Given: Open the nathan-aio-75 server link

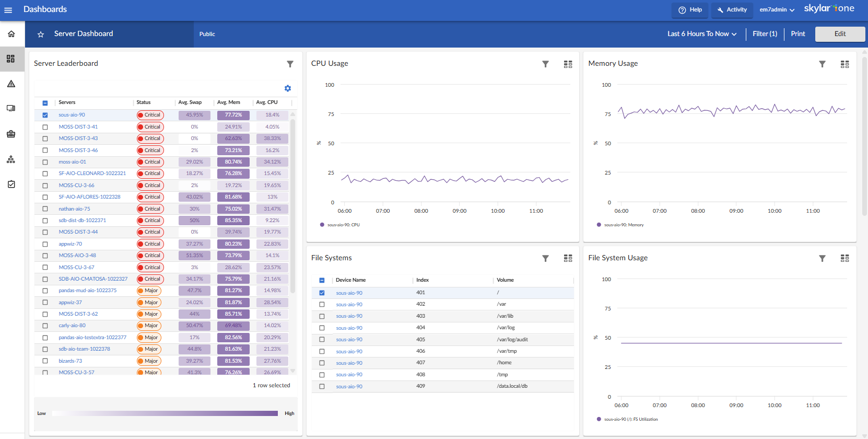Looking at the screenshot, I should tap(74, 209).
